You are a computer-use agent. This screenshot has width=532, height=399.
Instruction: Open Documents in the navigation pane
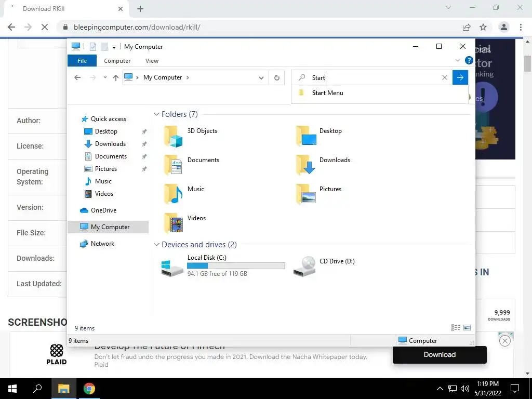(x=111, y=156)
